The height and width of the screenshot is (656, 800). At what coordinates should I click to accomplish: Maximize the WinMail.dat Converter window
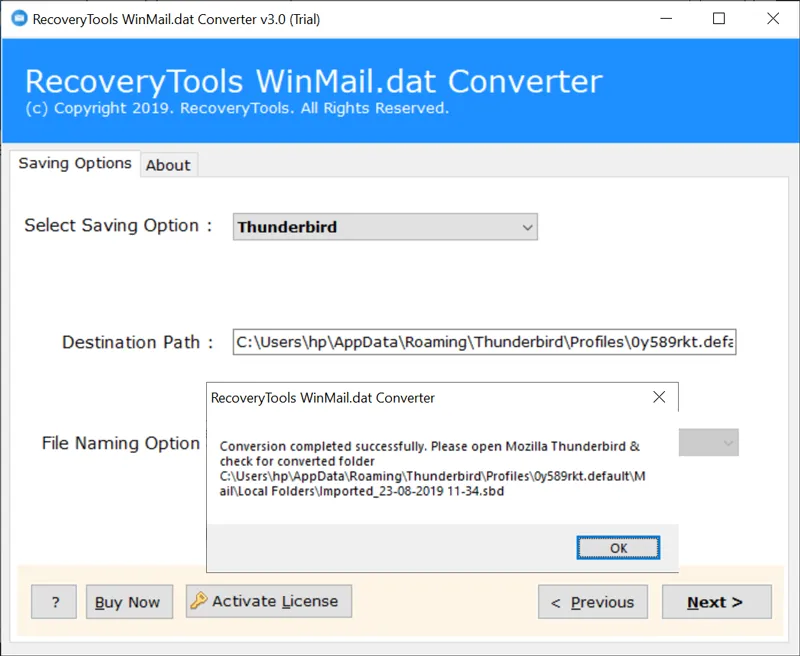tap(718, 19)
